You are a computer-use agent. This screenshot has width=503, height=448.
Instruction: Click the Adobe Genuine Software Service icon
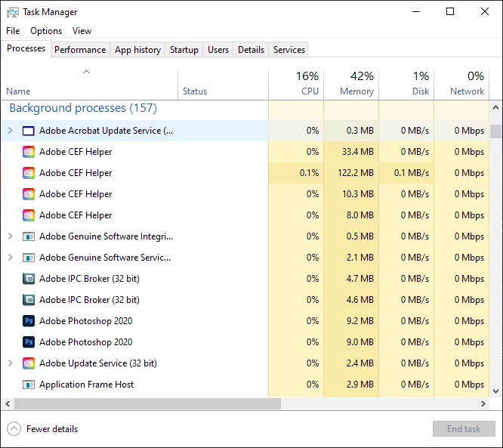coord(29,258)
